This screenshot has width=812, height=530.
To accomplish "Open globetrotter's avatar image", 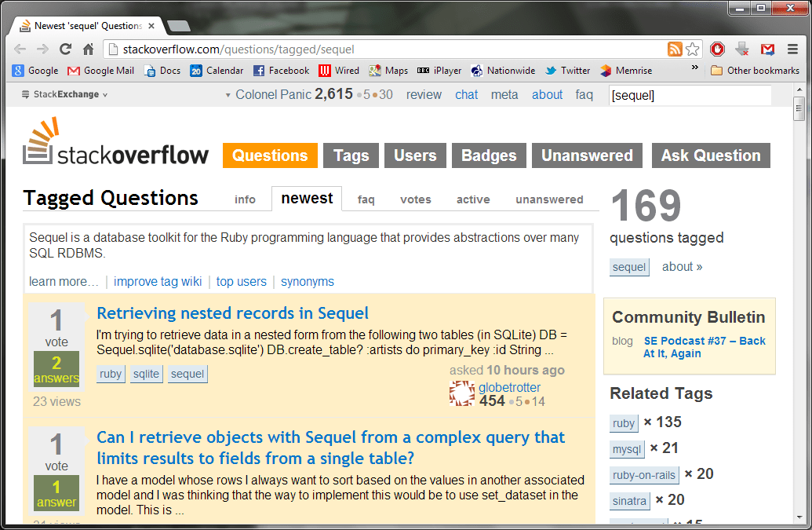I will tap(462, 393).
